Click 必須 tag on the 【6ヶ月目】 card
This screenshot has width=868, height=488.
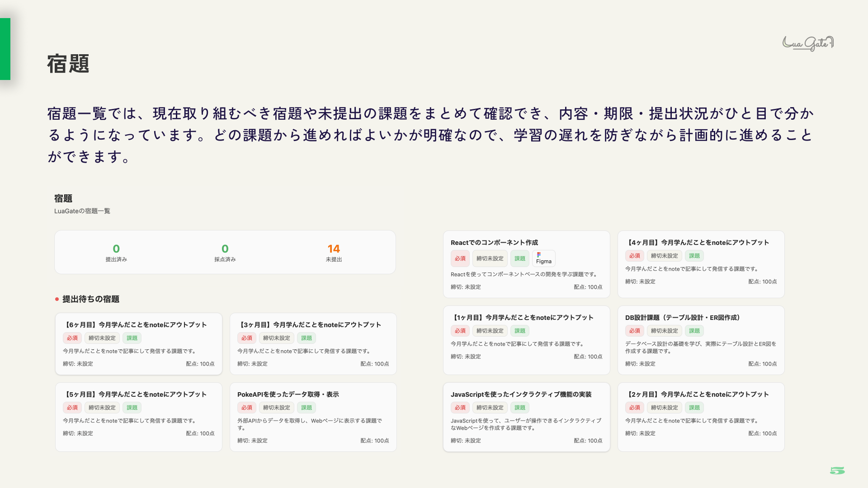coord(72,338)
